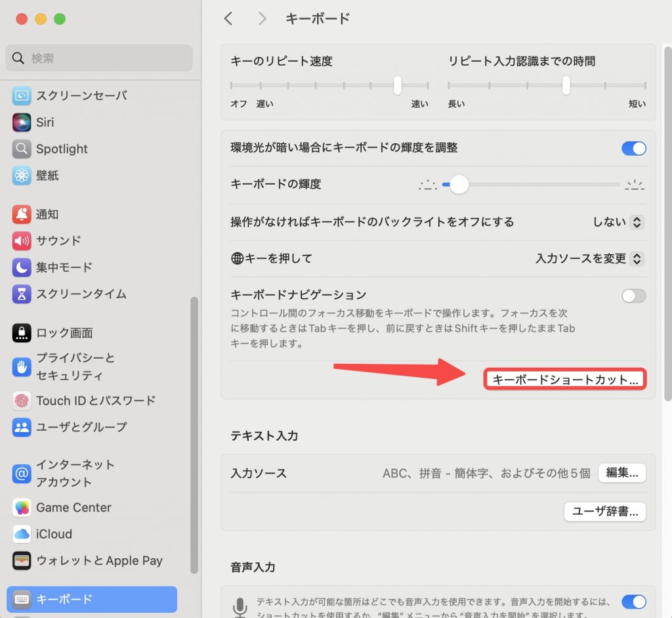Image resolution: width=672 pixels, height=618 pixels.
Task: Open キーボードショートカット… button
Action: pos(565,379)
